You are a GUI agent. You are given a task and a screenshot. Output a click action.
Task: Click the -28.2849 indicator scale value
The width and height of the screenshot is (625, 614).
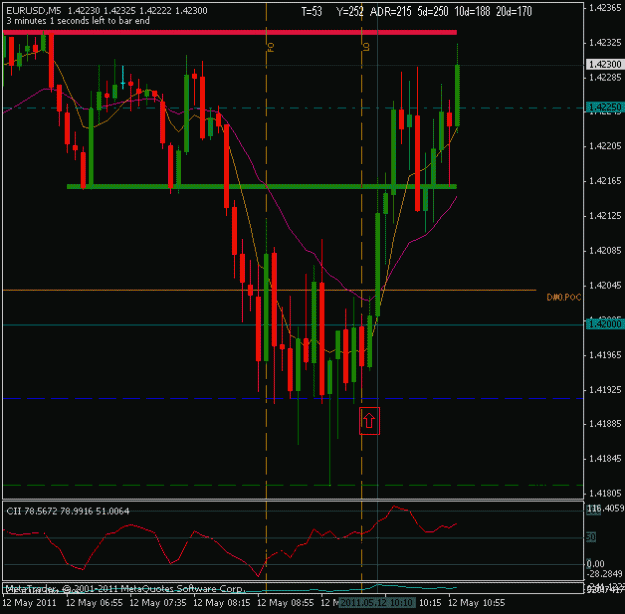(x=605, y=574)
